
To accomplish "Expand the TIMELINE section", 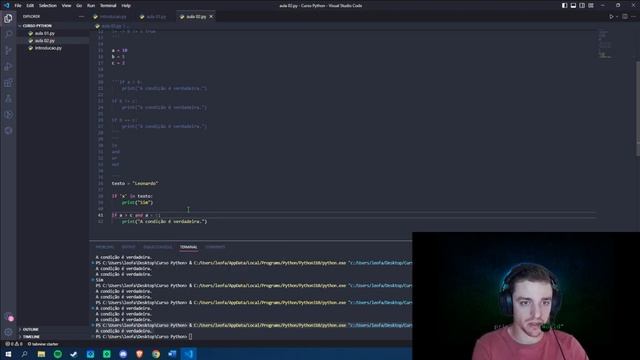I will (x=31, y=337).
